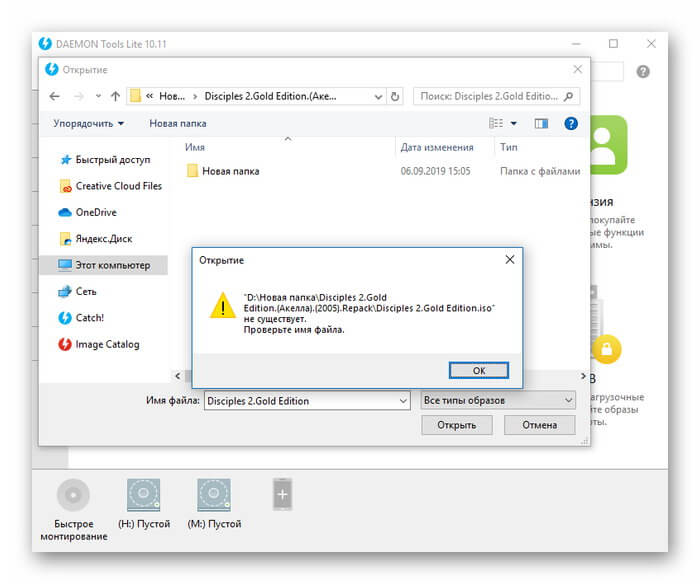Click the green user license icon
The width and height of the screenshot is (700, 584).
[x=608, y=145]
